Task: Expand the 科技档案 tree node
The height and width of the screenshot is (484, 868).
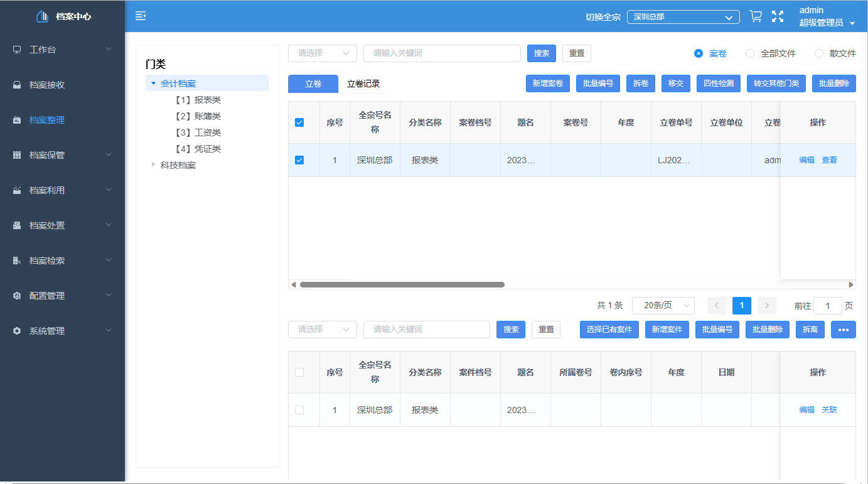Action: point(154,164)
